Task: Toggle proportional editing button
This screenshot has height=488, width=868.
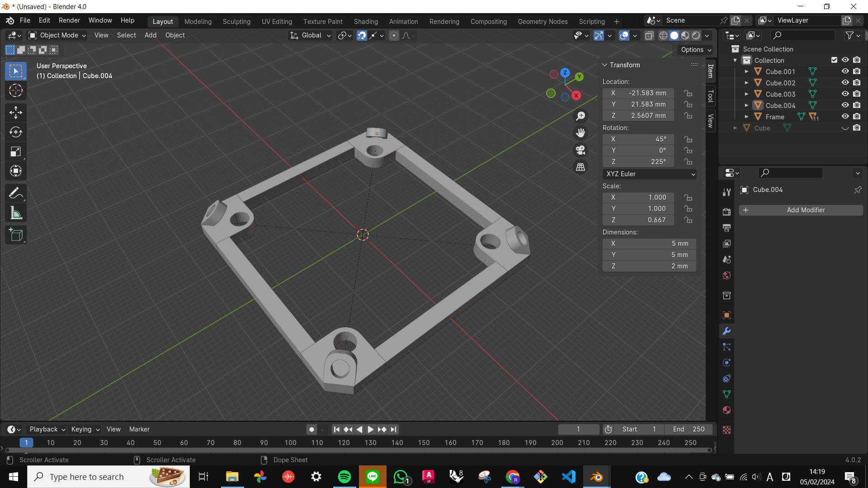Action: [x=394, y=35]
